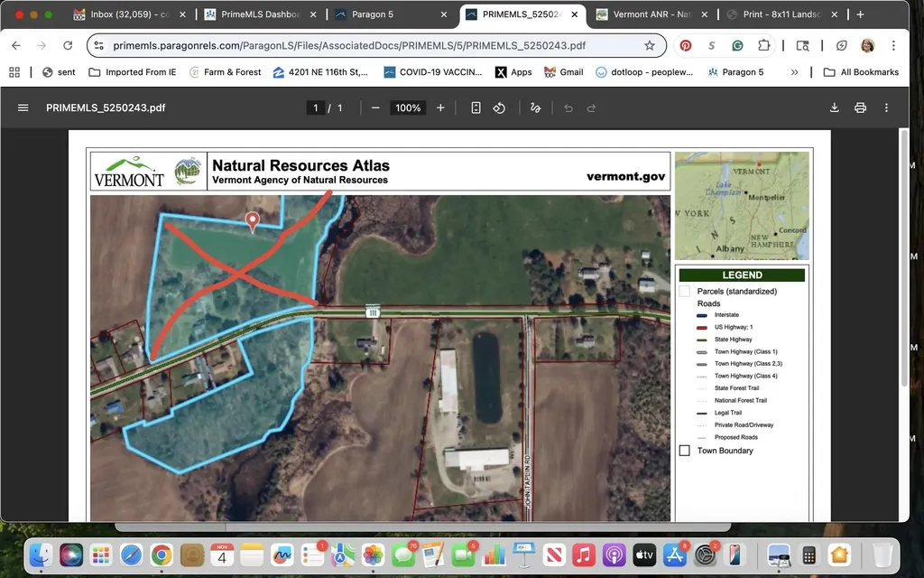
Task: Download the PDF file
Action: 835,107
